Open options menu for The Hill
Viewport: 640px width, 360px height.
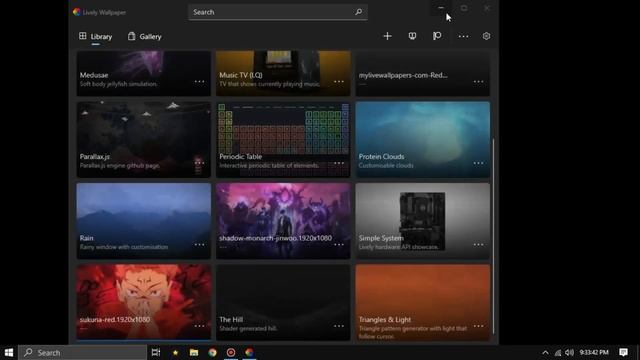(x=339, y=326)
